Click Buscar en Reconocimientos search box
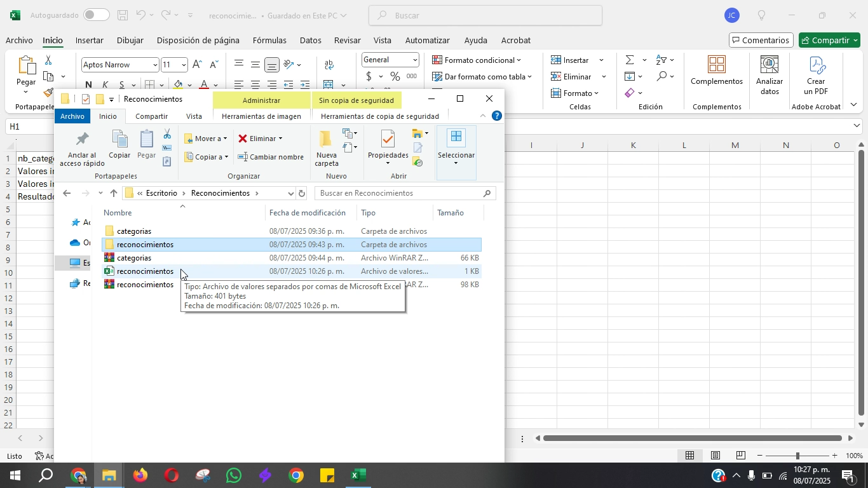 [x=405, y=193]
